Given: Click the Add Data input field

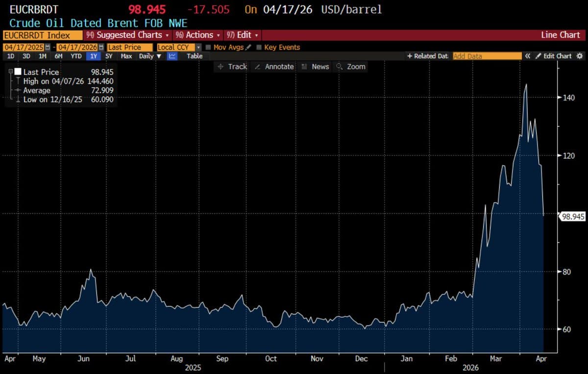Looking at the screenshot, I should (x=487, y=56).
